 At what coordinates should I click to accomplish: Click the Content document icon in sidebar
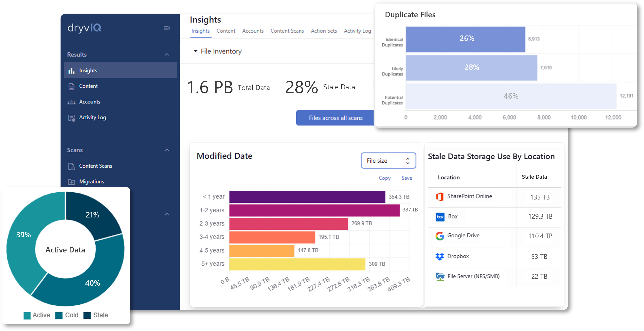72,86
